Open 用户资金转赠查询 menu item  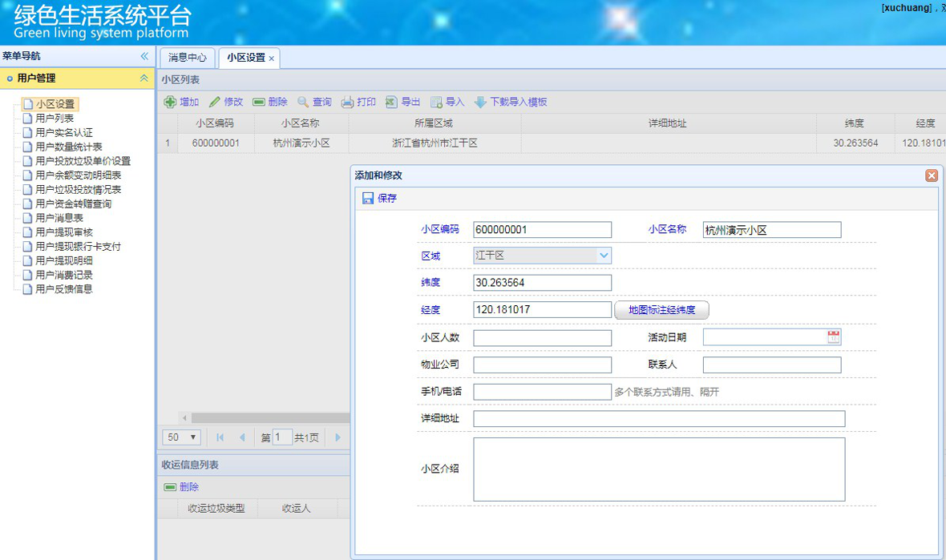tap(74, 203)
